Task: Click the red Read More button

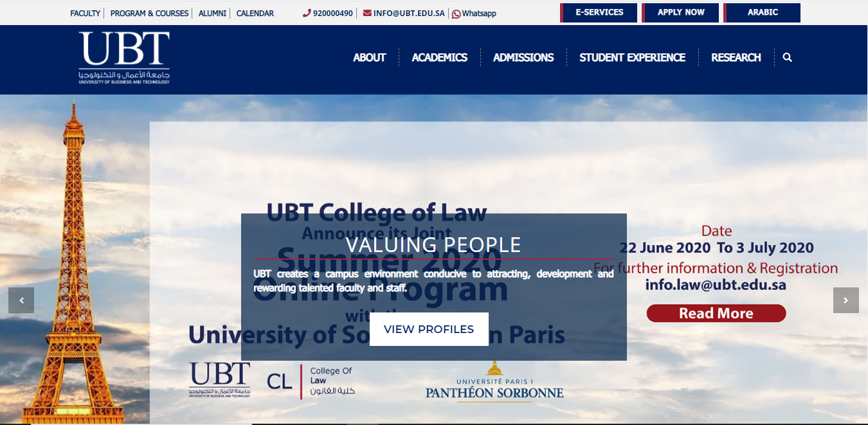Action: pos(716,313)
